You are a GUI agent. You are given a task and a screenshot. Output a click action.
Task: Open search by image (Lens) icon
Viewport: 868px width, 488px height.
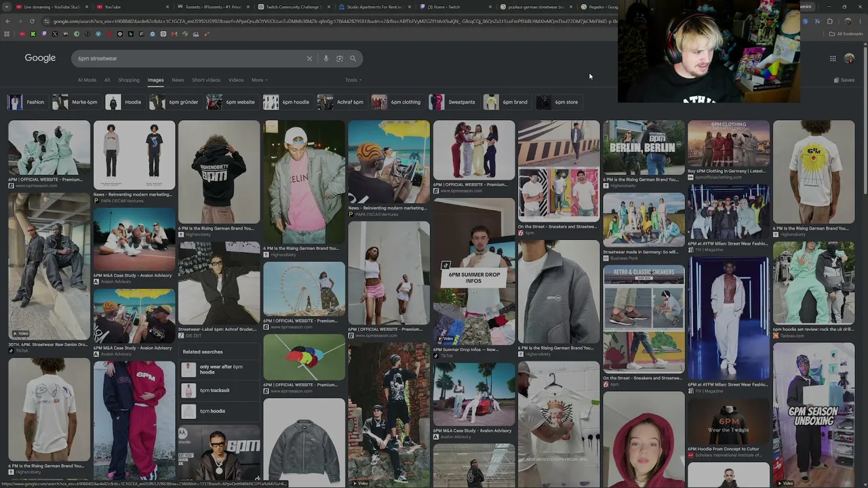click(340, 58)
